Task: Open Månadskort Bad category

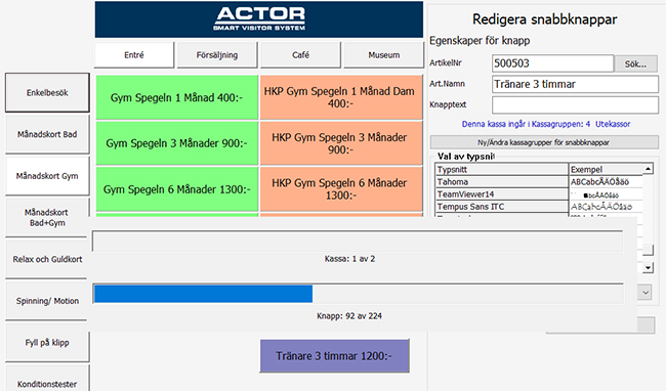Action: (47, 134)
